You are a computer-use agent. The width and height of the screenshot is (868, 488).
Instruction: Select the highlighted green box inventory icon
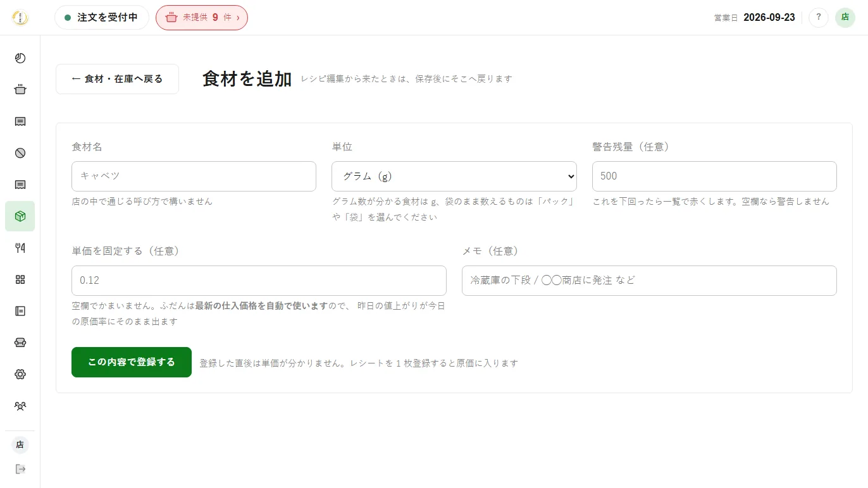[x=20, y=216]
